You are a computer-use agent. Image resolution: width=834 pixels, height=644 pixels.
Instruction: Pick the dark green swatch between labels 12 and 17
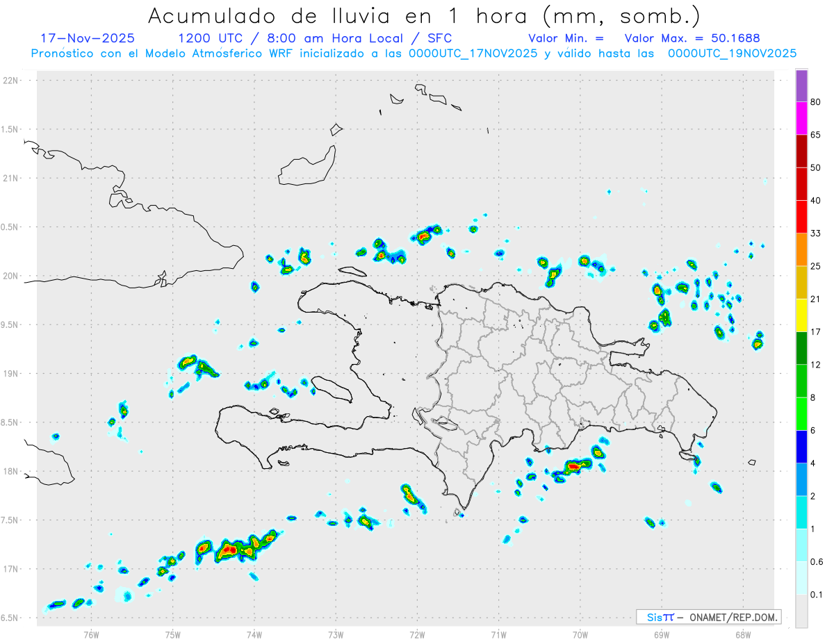[801, 348]
